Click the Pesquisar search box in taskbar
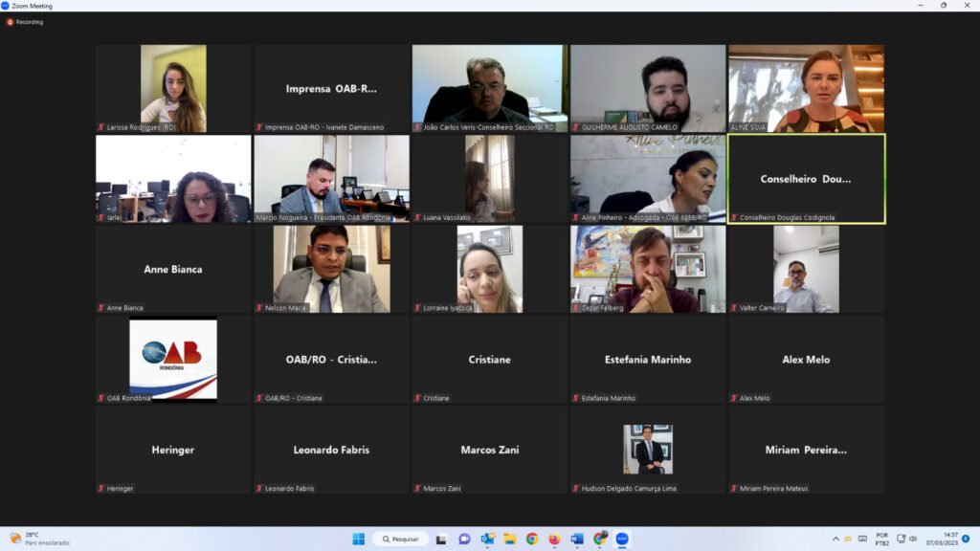 tap(400, 539)
